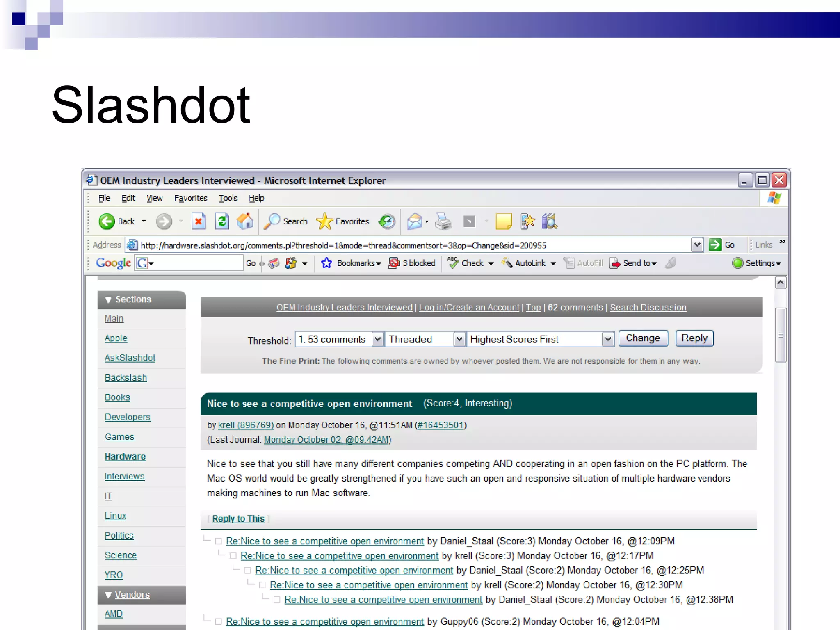Toggle checkbox of Daniel_Staal 12:09PM reply
This screenshot has height=630, width=840.
tap(219, 541)
